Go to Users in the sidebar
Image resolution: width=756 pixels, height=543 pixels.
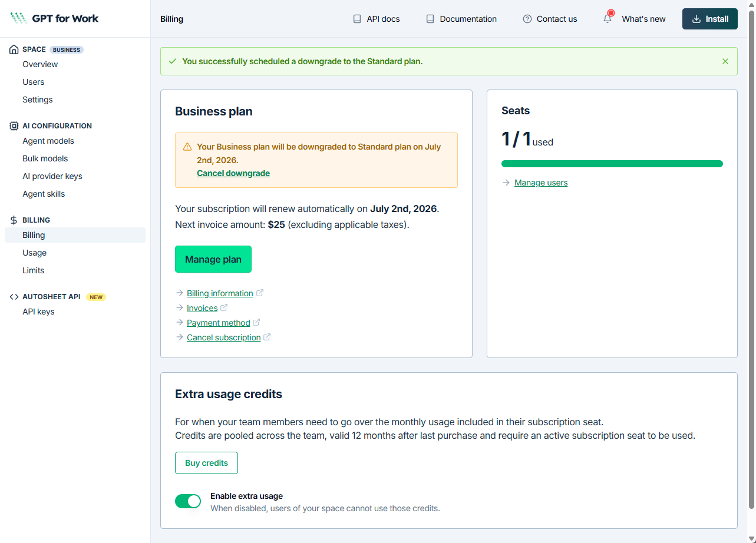point(34,82)
